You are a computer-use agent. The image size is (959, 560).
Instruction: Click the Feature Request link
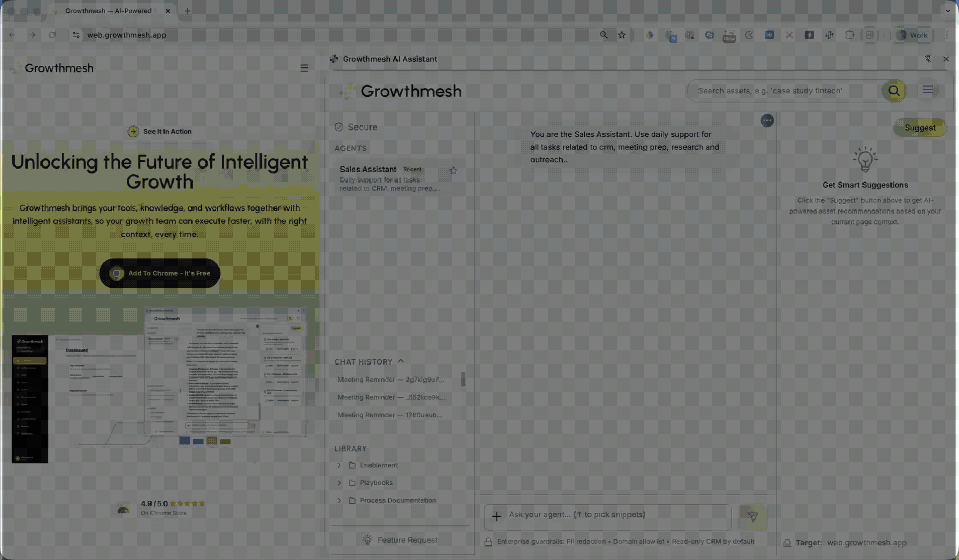pyautogui.click(x=400, y=540)
